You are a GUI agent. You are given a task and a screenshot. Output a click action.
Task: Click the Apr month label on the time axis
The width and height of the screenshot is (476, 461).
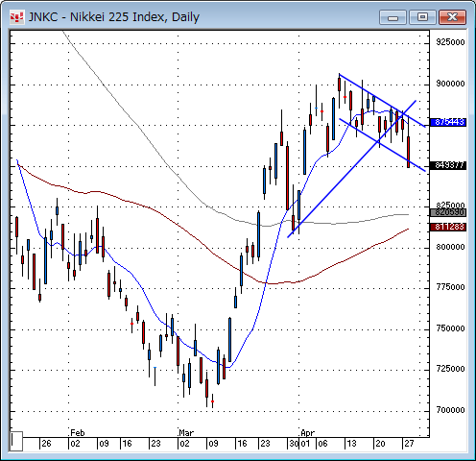(x=308, y=433)
